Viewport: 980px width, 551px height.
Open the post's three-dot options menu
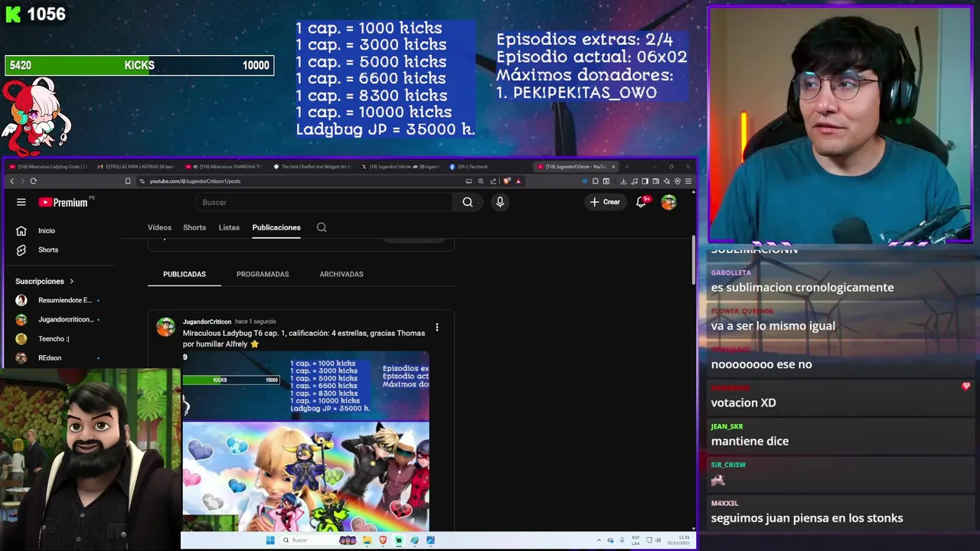click(x=436, y=327)
